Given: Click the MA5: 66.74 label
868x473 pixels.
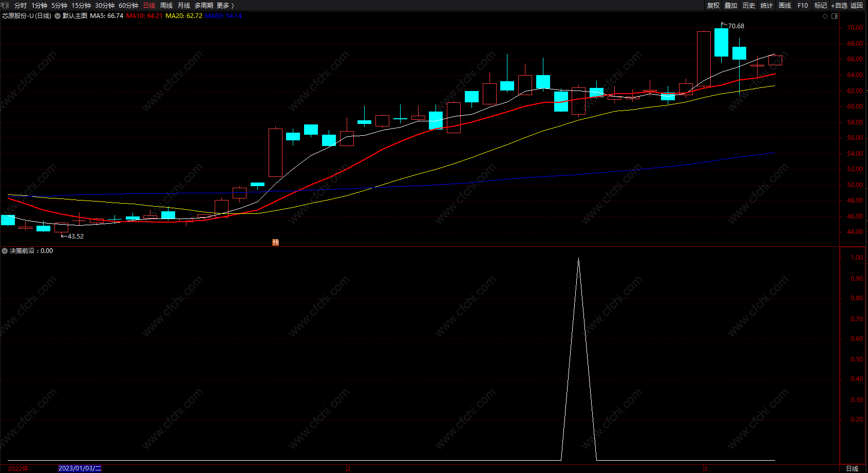Looking at the screenshot, I should [x=107, y=16].
